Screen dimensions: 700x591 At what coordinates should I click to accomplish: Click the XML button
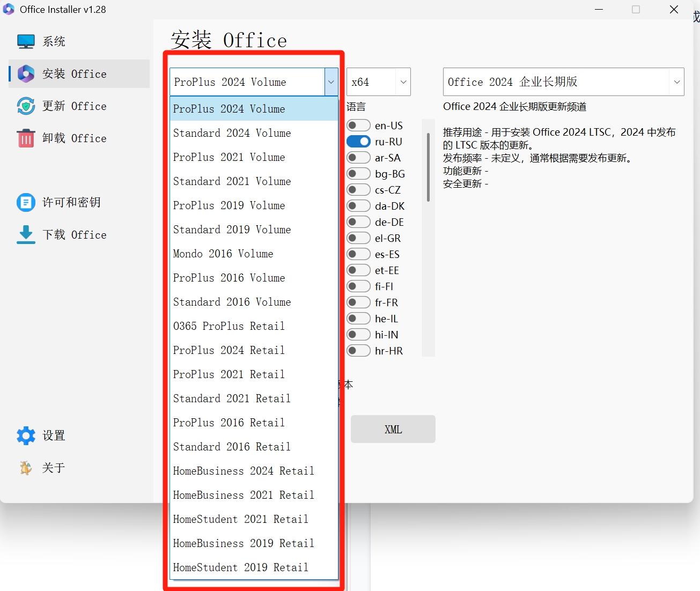393,429
